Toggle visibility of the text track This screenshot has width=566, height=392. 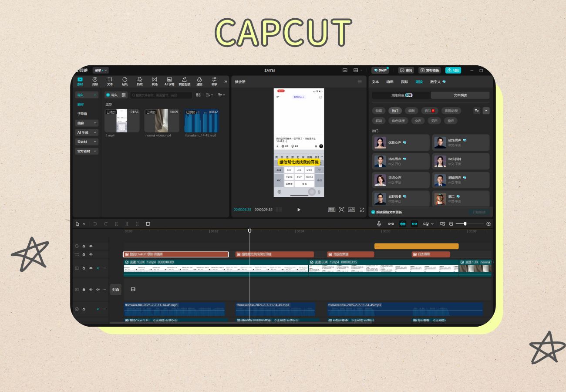[91, 254]
